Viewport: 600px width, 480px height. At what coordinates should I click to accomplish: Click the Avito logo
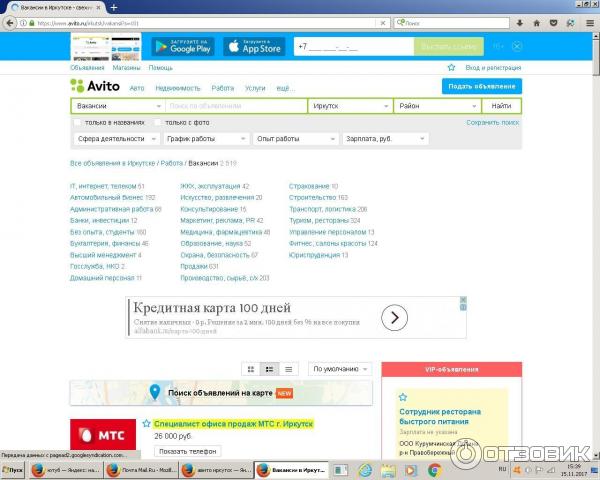(x=93, y=87)
